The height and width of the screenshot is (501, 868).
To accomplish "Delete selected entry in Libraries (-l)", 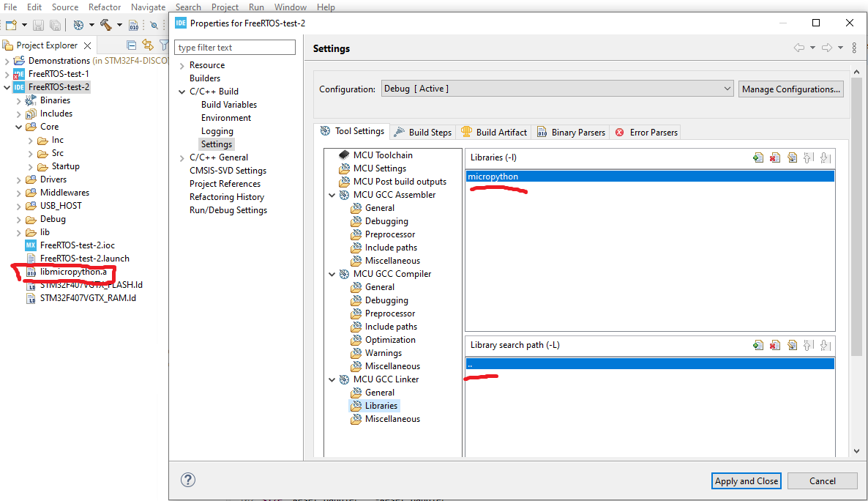I will tap(775, 158).
